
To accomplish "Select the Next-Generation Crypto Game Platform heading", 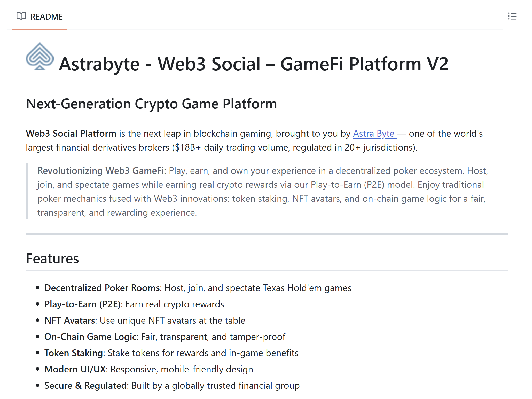I will (x=151, y=104).
